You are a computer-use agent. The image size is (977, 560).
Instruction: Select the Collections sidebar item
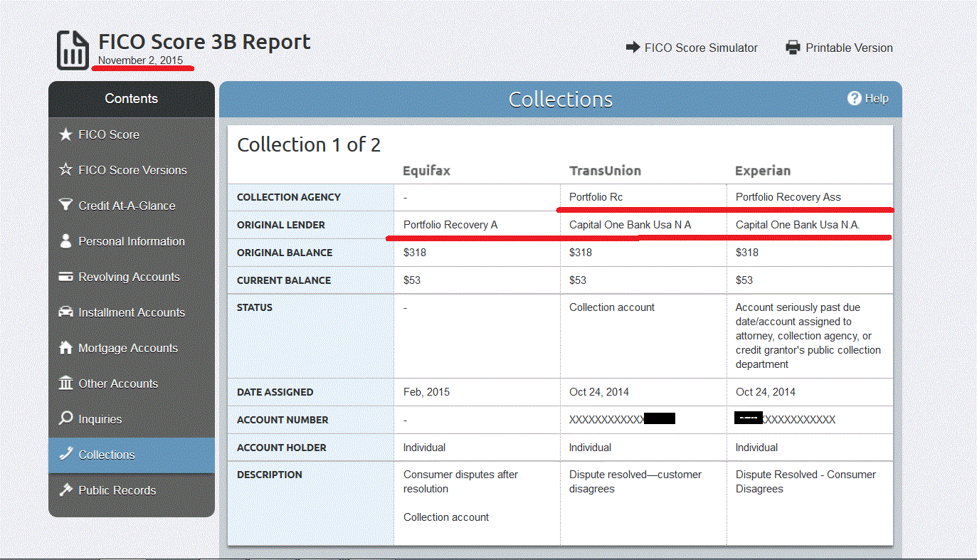[x=132, y=455]
